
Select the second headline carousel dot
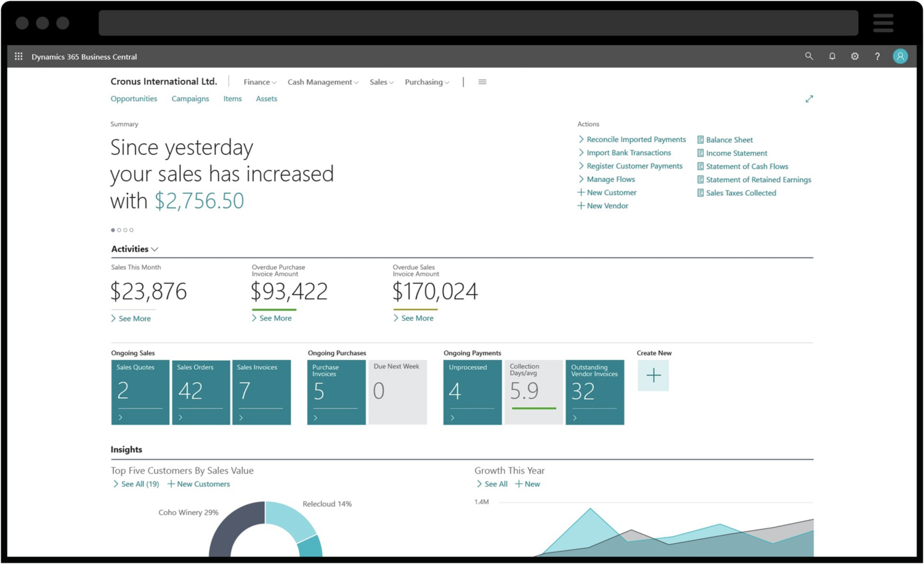point(119,230)
